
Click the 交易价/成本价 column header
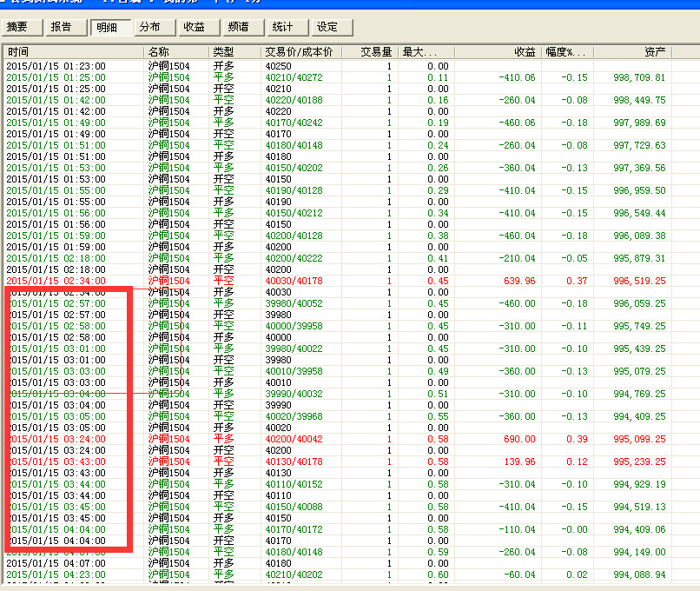pyautogui.click(x=300, y=52)
